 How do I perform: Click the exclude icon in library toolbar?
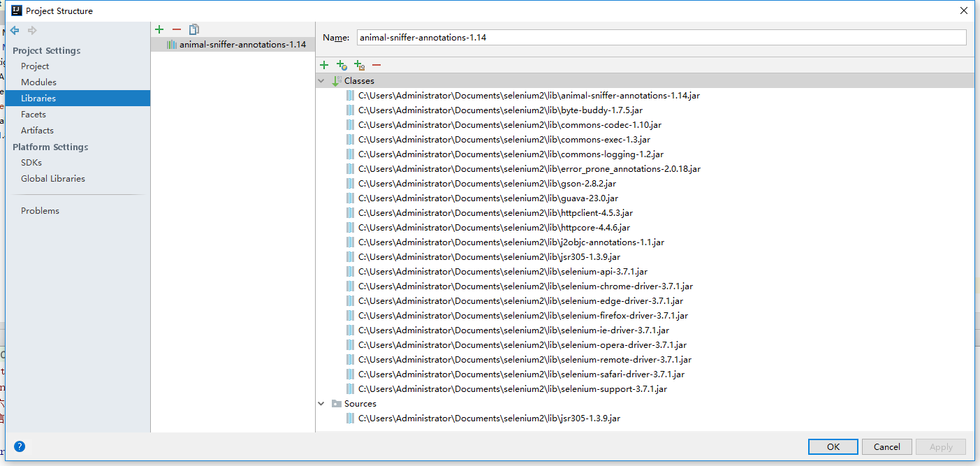coord(359,65)
